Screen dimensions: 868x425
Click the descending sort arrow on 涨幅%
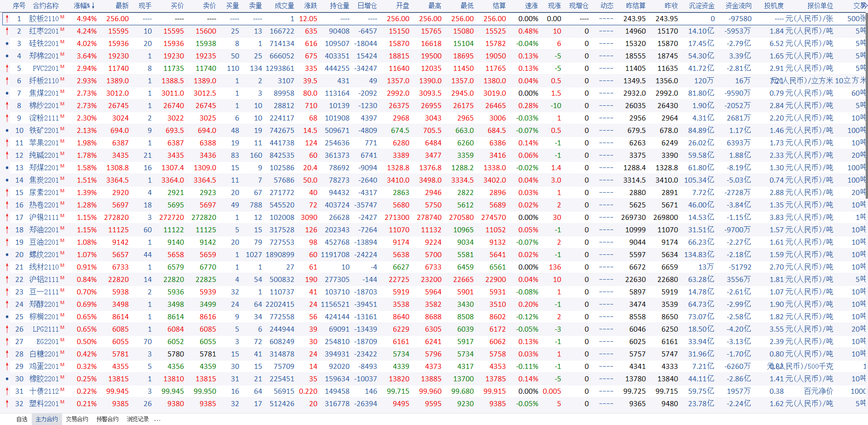point(93,6)
